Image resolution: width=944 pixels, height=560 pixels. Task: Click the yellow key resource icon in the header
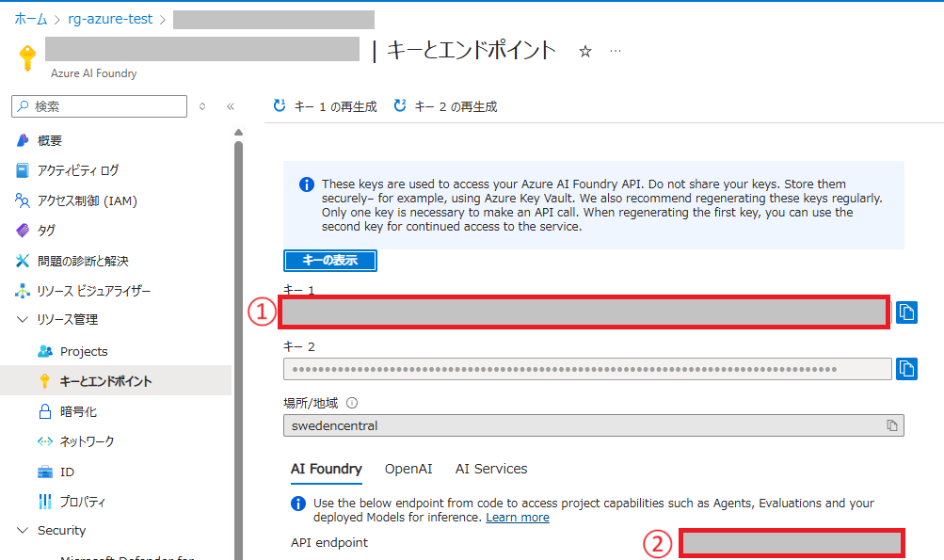[27, 57]
